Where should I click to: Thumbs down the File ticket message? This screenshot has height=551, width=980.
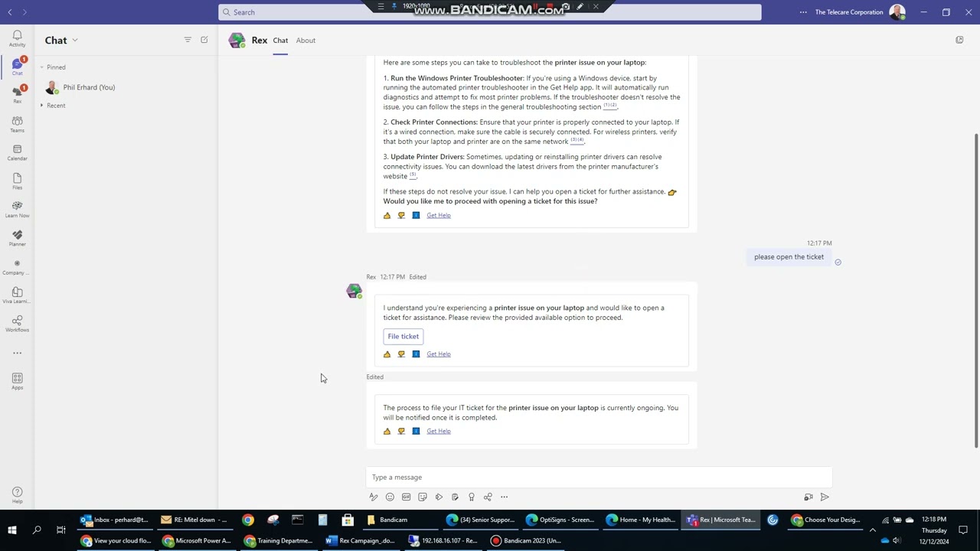tap(401, 354)
